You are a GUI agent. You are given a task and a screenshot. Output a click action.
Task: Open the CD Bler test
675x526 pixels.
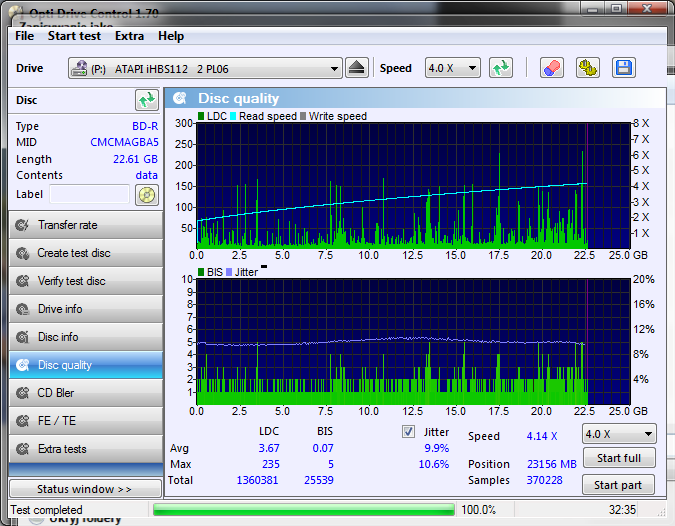(x=86, y=393)
